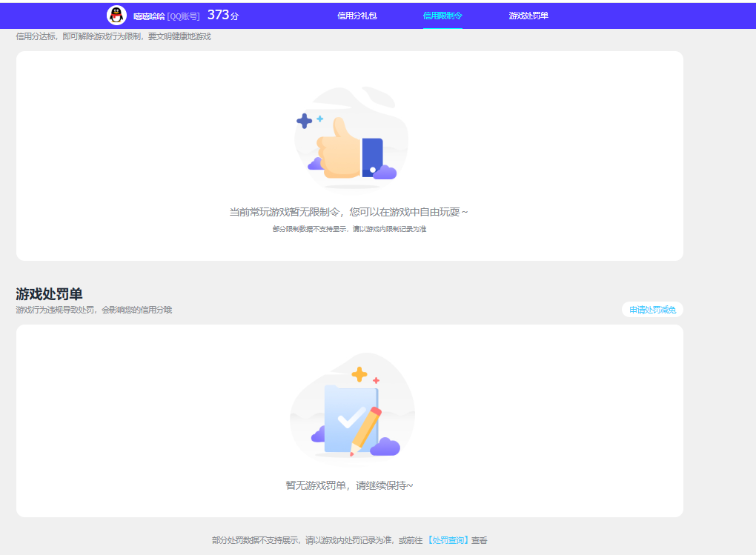Screen dimensions: 756x555
Task: Click footer text 部分处罚数据不支持展示
Action: pos(255,540)
